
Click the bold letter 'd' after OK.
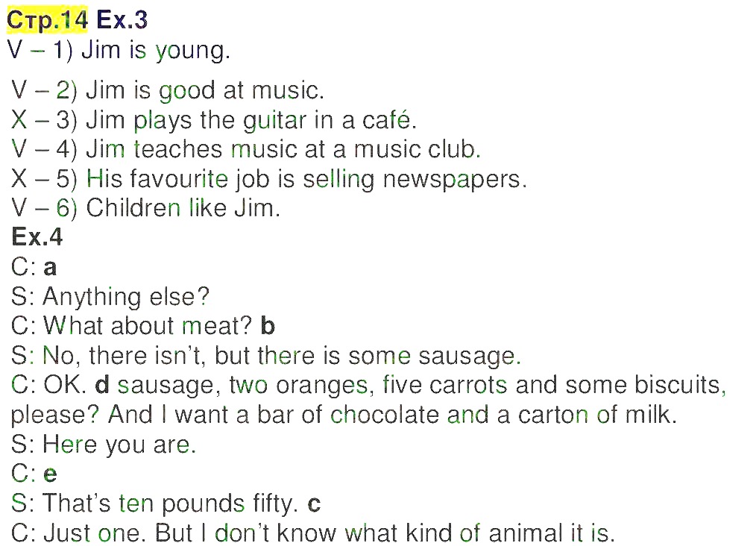click(102, 385)
